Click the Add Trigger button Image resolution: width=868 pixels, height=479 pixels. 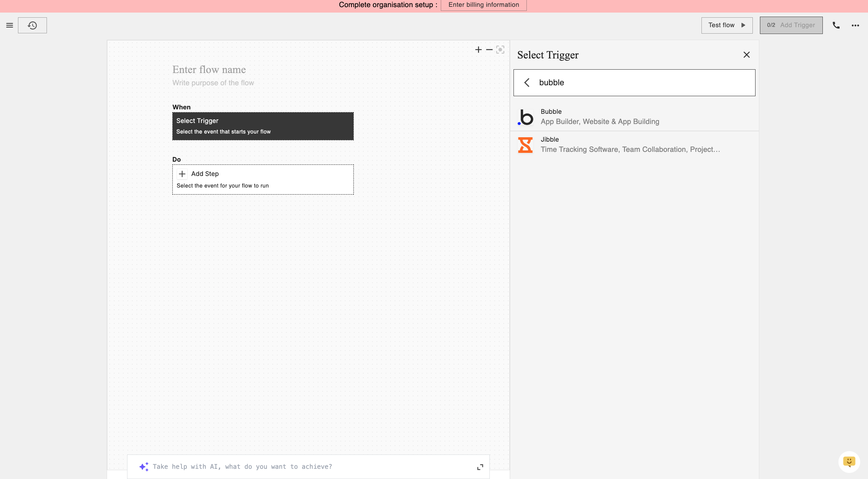click(791, 25)
